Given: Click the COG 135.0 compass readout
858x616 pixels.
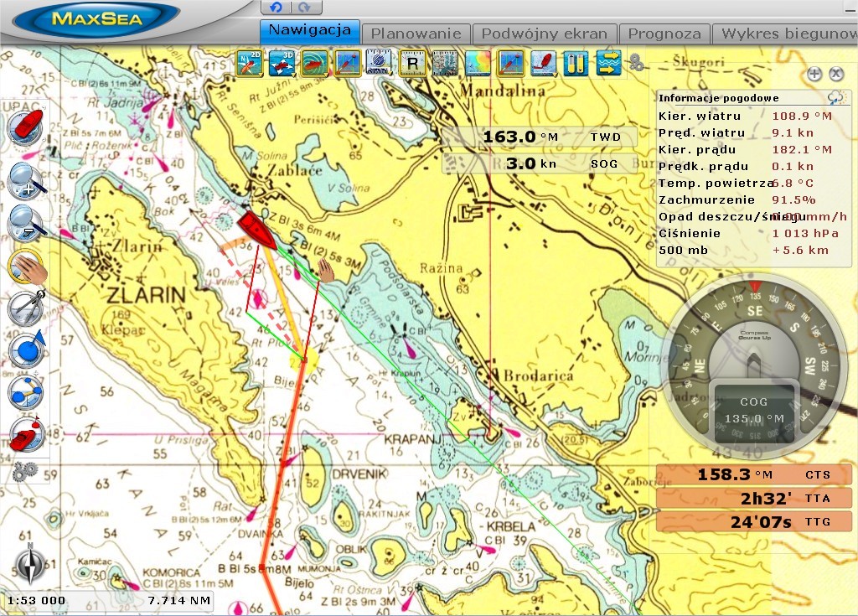Looking at the screenshot, I should [754, 412].
